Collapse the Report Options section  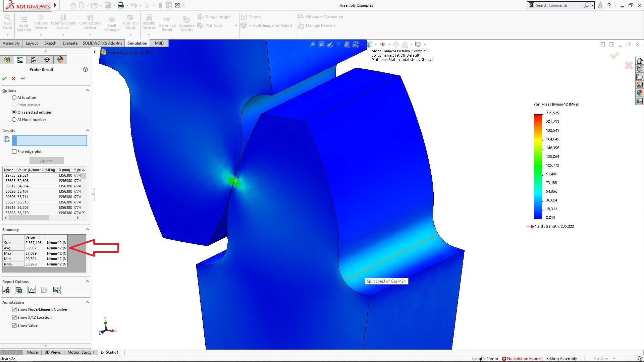click(x=88, y=282)
